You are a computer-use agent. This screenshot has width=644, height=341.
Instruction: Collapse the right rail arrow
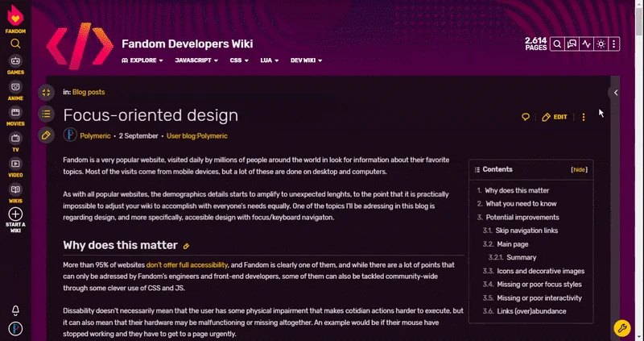point(615,93)
